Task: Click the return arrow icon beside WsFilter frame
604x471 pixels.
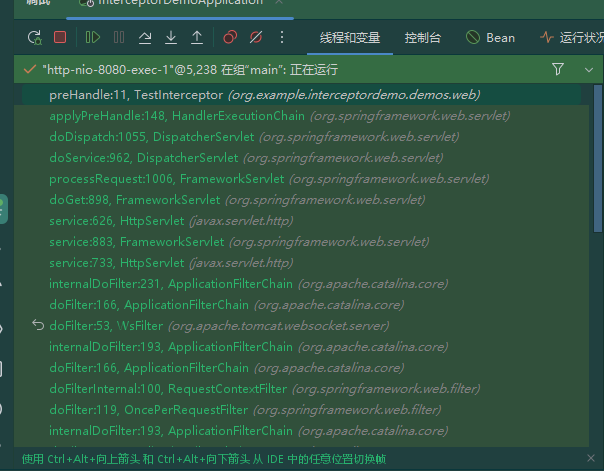Action: [x=38, y=325]
